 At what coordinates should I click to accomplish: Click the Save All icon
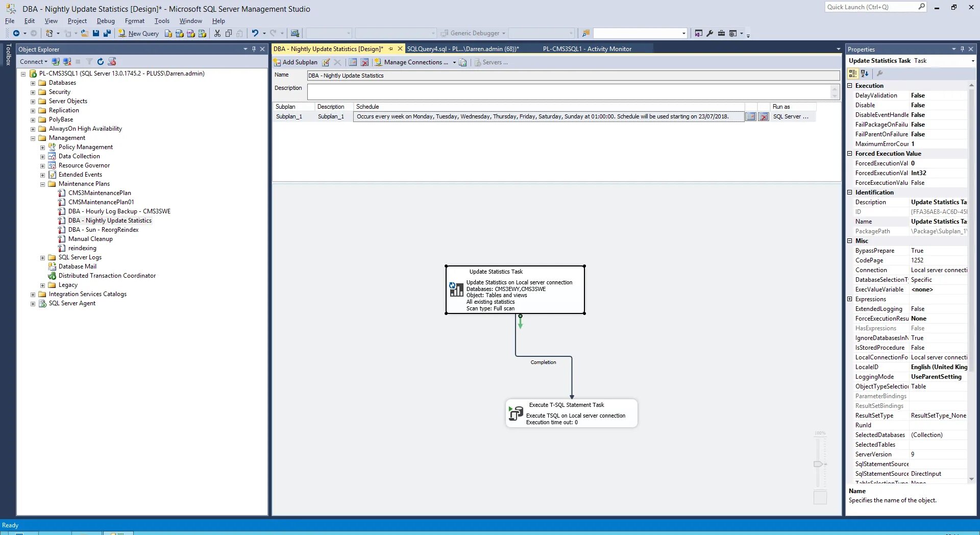(x=107, y=33)
